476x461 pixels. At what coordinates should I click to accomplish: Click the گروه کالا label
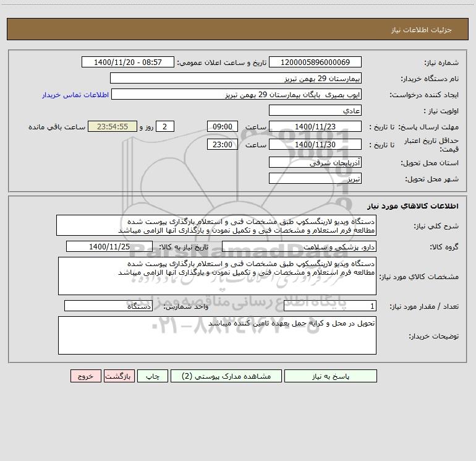(444, 247)
